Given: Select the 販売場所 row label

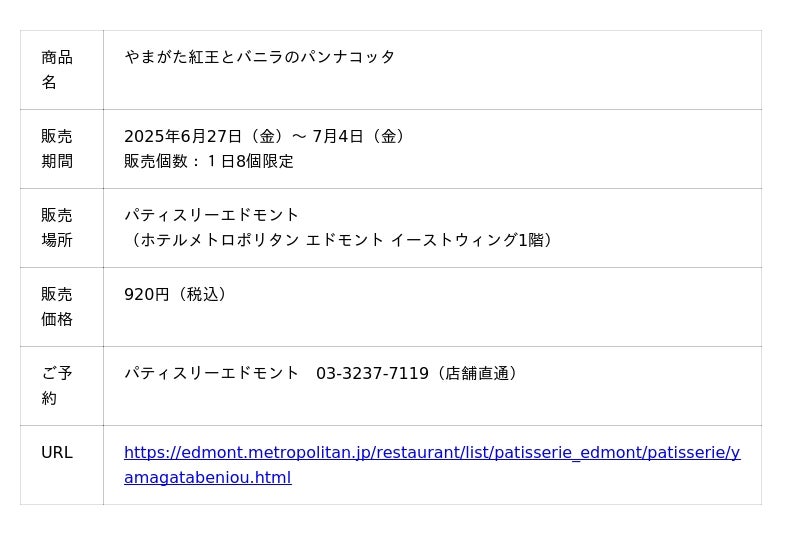Looking at the screenshot, I should tap(57, 227).
